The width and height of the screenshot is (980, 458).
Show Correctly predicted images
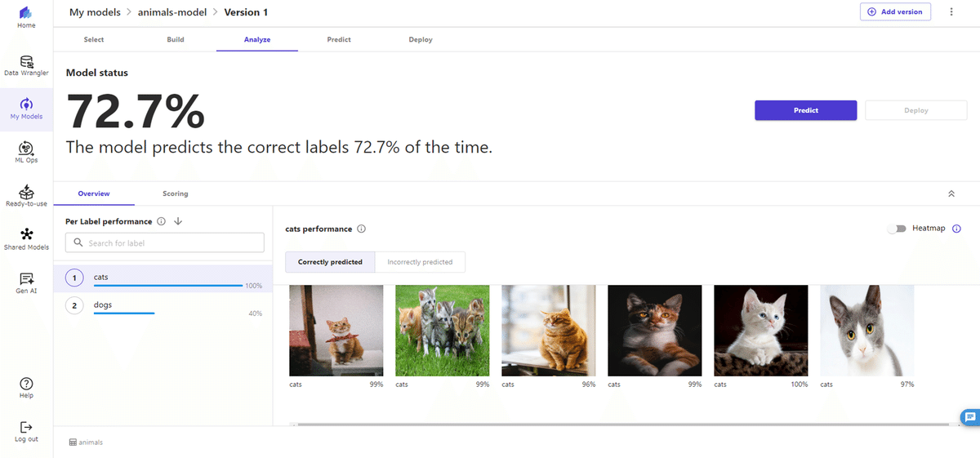click(x=330, y=262)
